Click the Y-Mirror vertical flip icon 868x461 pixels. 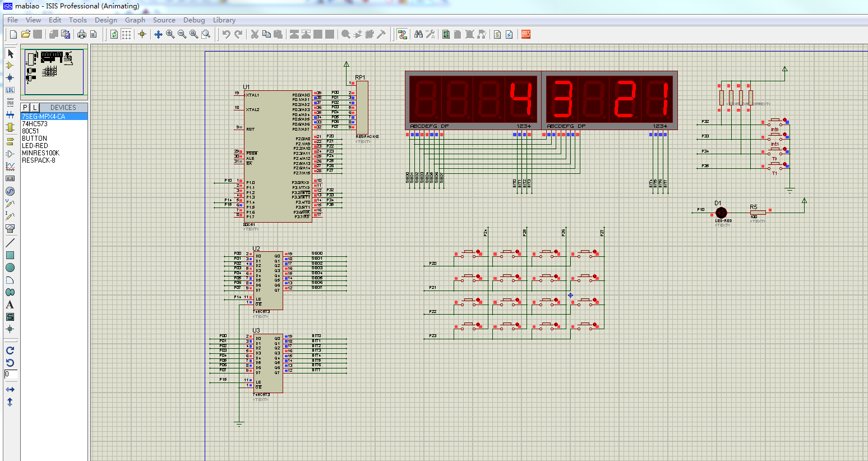click(x=10, y=402)
